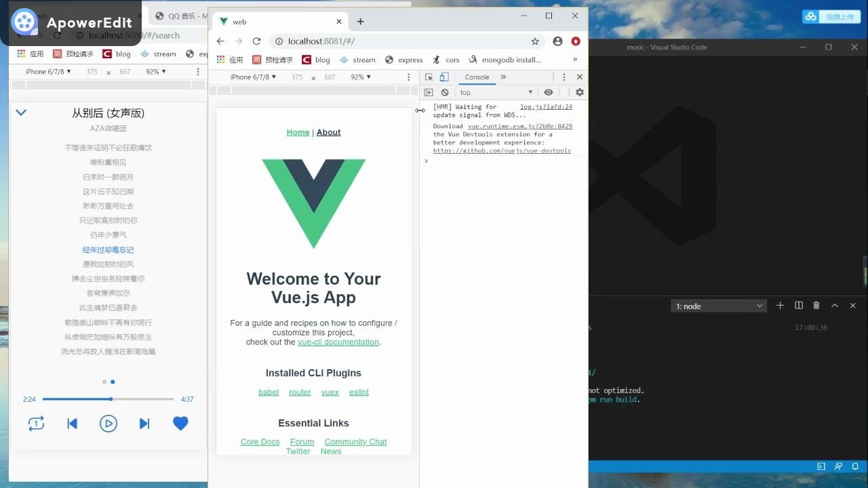This screenshot has height=488, width=868.
Task: Open the eslint plugin link
Action: tap(359, 392)
